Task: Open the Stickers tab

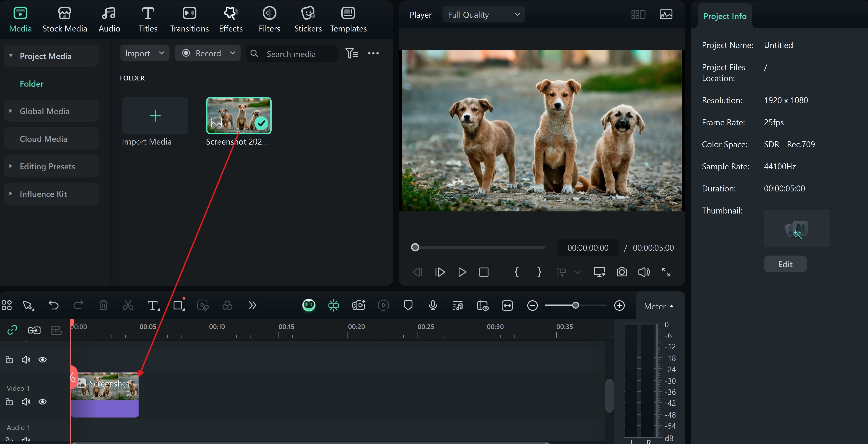Action: [x=308, y=20]
